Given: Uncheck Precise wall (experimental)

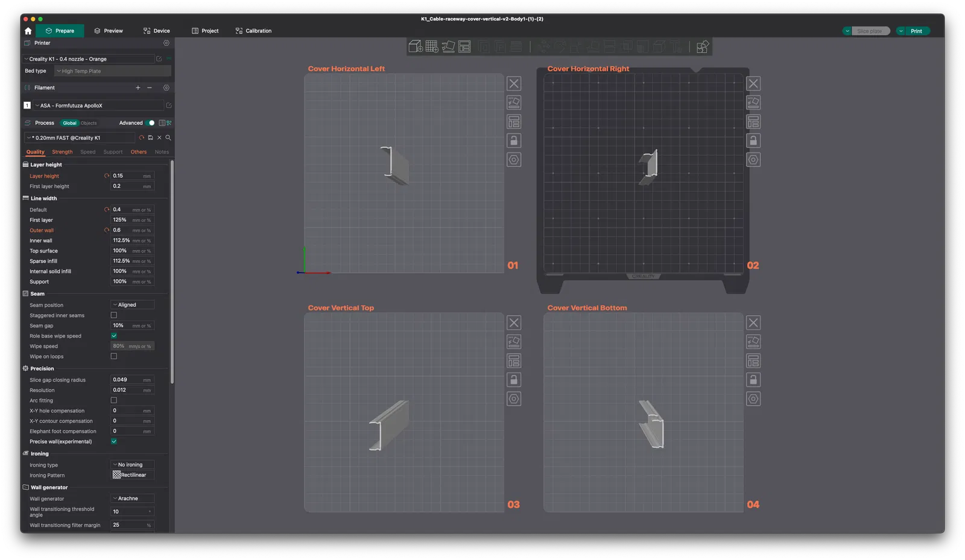Looking at the screenshot, I should coord(114,441).
